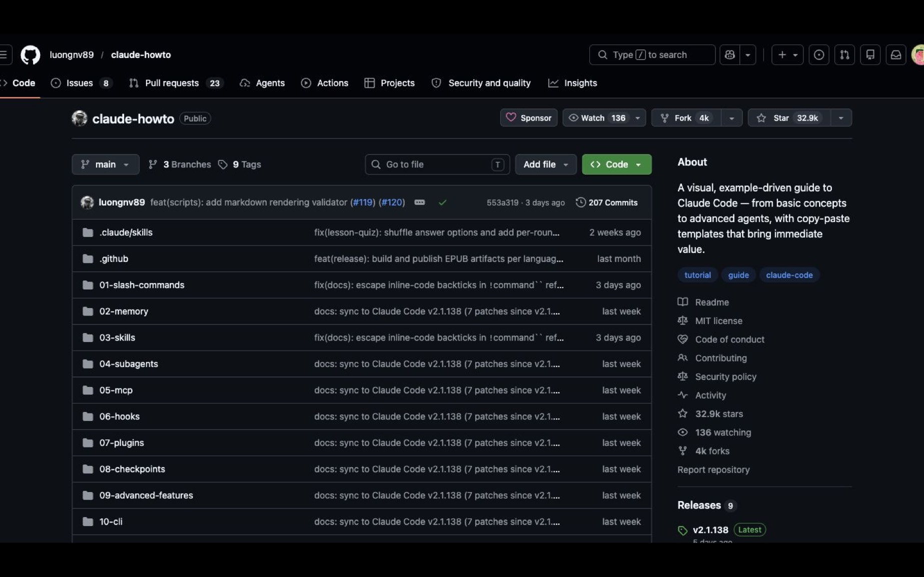Open the repositories icon in top header
The image size is (924, 577).
point(870,55)
